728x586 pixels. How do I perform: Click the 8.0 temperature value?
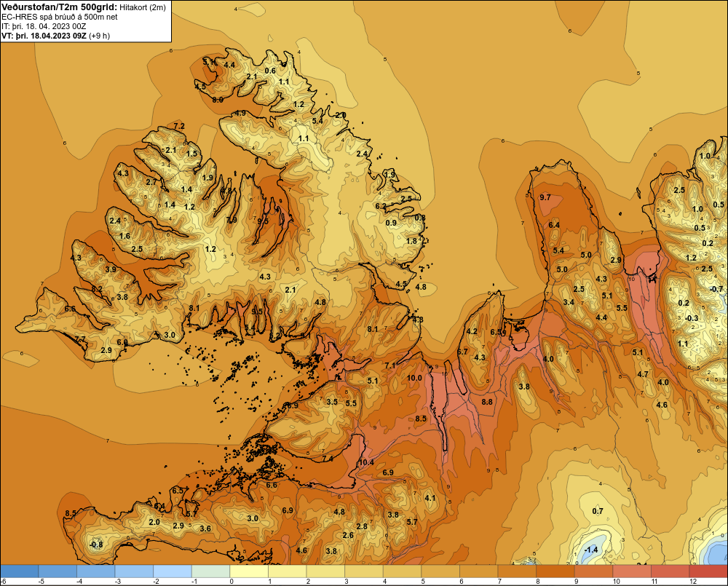pyautogui.click(x=218, y=100)
